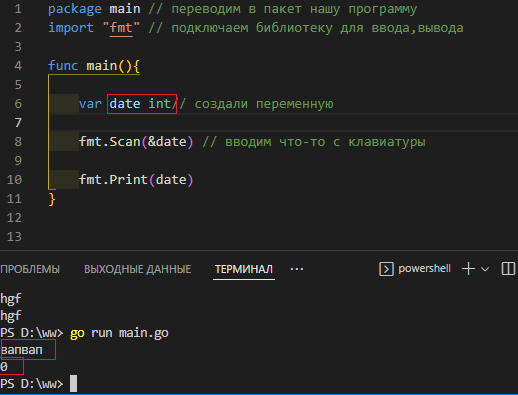Expand the terminal launch profile dropdown chevron
Viewport: 518px width, 395px height.
(485, 269)
